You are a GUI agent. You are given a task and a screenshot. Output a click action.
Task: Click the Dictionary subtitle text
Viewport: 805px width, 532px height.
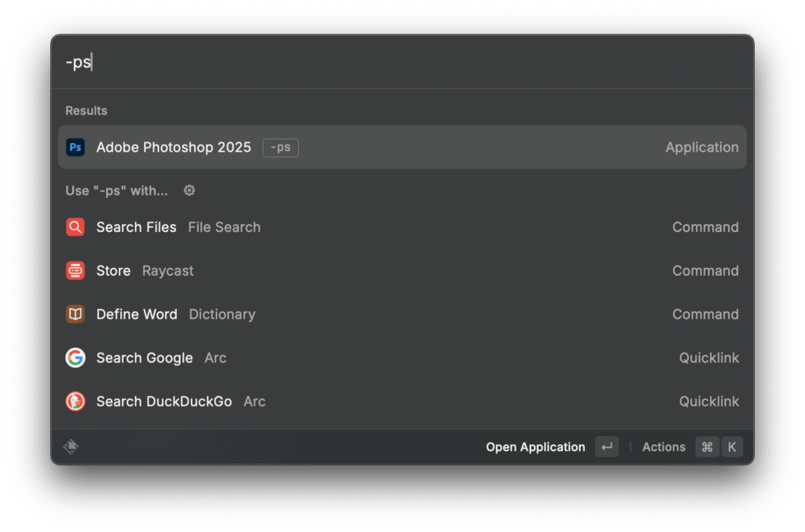222,314
